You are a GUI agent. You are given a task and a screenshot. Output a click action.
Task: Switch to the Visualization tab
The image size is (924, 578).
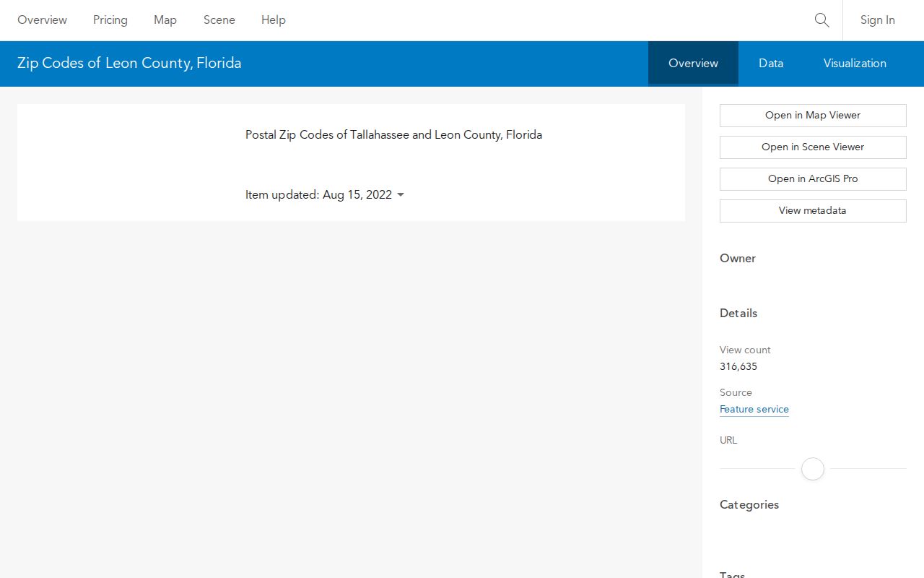tap(855, 64)
